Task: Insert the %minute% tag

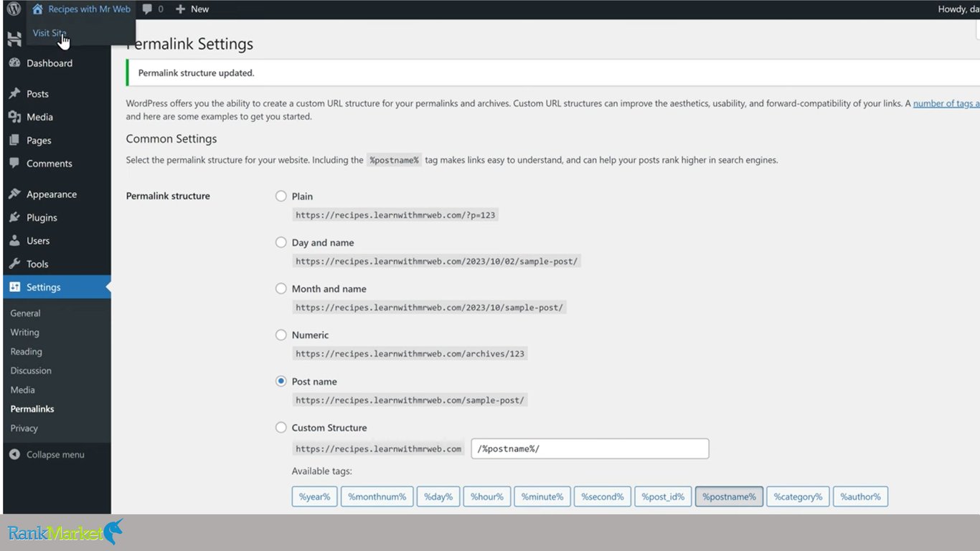Action: click(542, 496)
